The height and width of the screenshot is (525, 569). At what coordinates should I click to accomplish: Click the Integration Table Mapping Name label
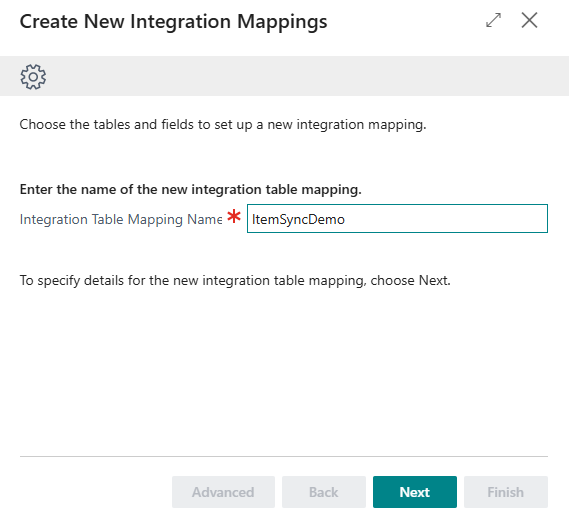(x=121, y=220)
